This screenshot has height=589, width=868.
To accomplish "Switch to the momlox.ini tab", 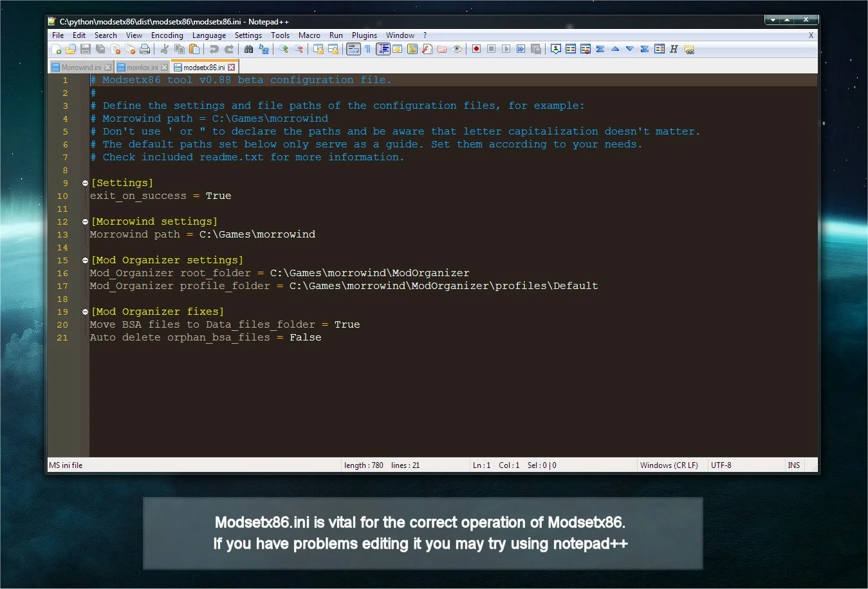I will coord(142,68).
